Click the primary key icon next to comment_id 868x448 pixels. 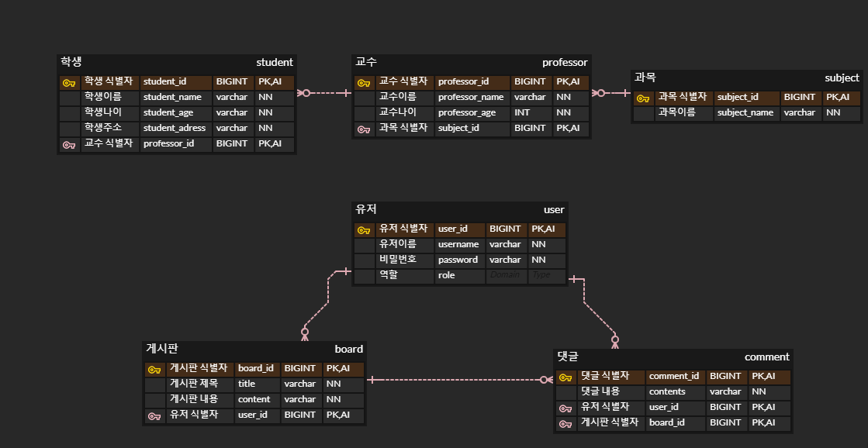(565, 376)
